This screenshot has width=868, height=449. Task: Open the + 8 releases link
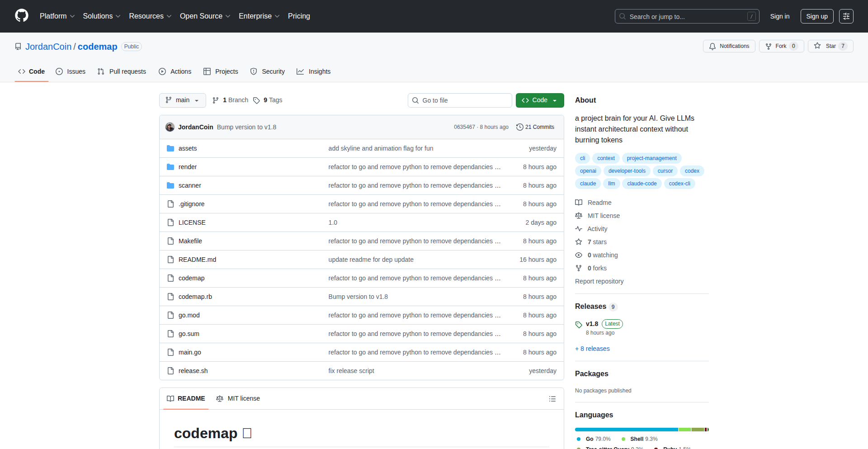pyautogui.click(x=592, y=349)
